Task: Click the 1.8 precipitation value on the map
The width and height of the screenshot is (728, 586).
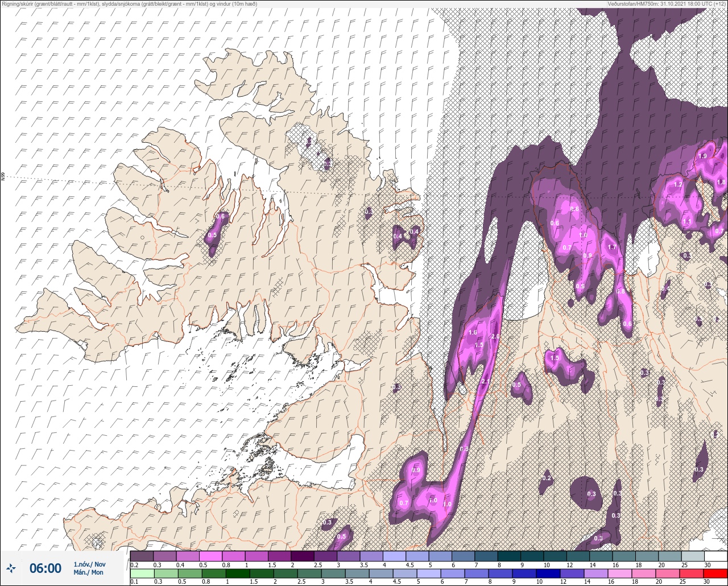Action: 721,182
